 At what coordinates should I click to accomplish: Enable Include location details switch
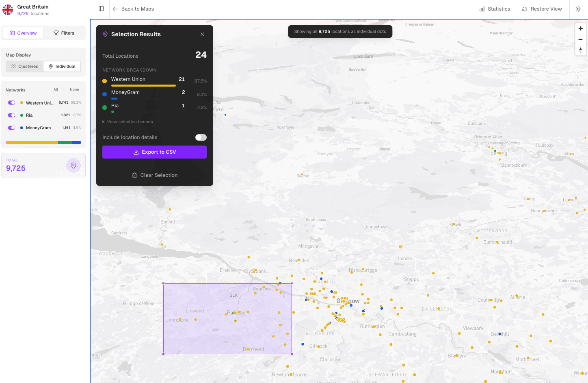point(201,137)
